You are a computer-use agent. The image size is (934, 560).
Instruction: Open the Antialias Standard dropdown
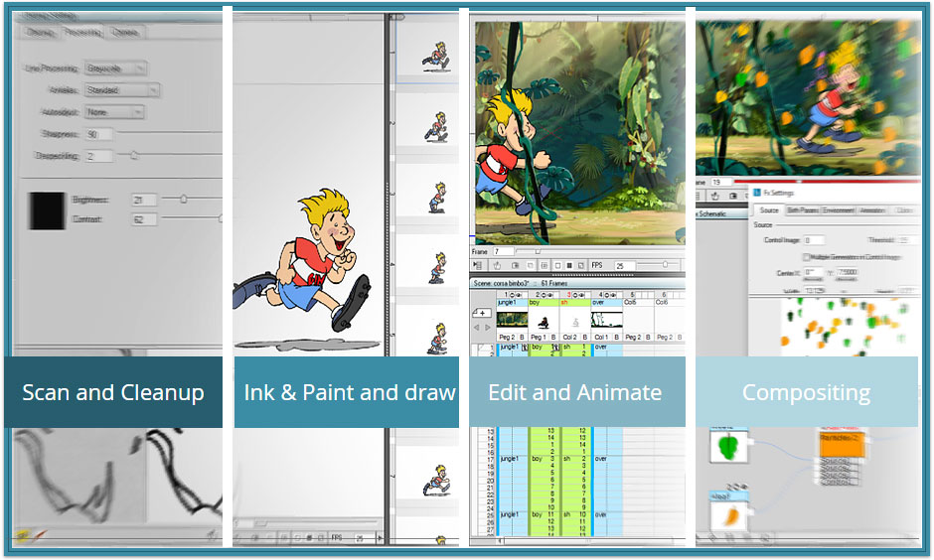(x=121, y=90)
